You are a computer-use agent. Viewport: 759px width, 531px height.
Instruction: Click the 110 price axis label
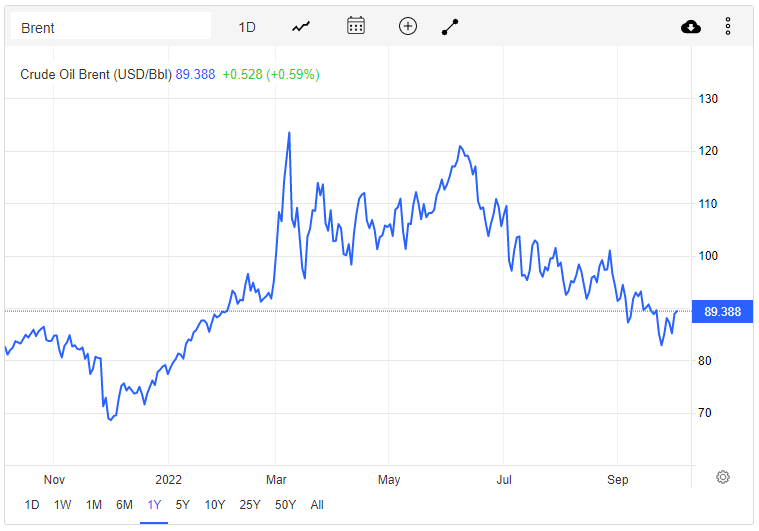(x=708, y=204)
